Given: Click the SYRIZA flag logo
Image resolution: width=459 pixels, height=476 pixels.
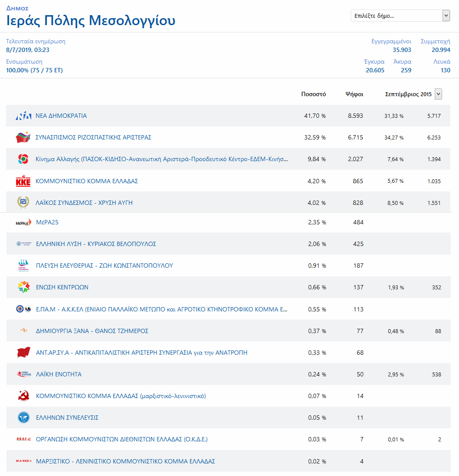Looking at the screenshot, I should [23, 137].
